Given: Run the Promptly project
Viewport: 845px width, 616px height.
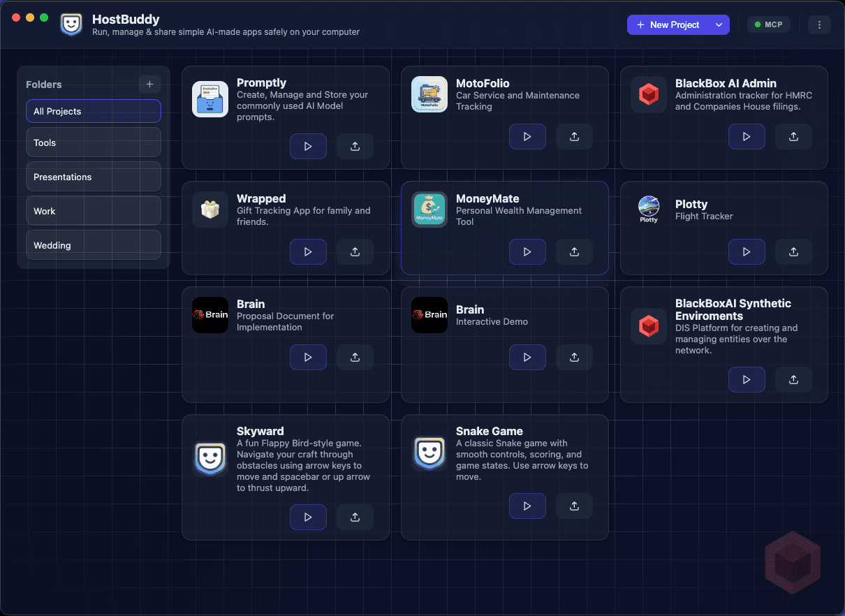Looking at the screenshot, I should point(308,147).
